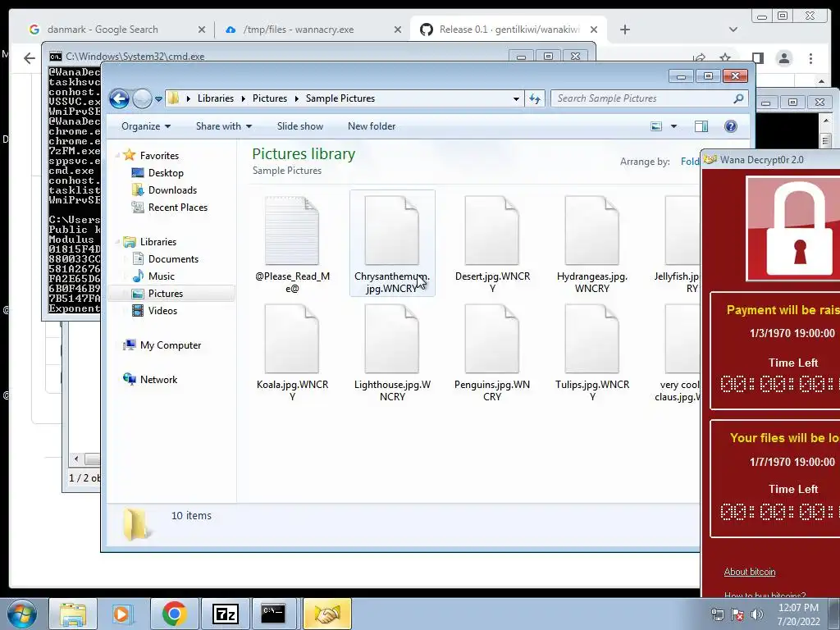Open Windows Media Player taskbar icon
Screen dimensions: 840x630
[122, 614]
